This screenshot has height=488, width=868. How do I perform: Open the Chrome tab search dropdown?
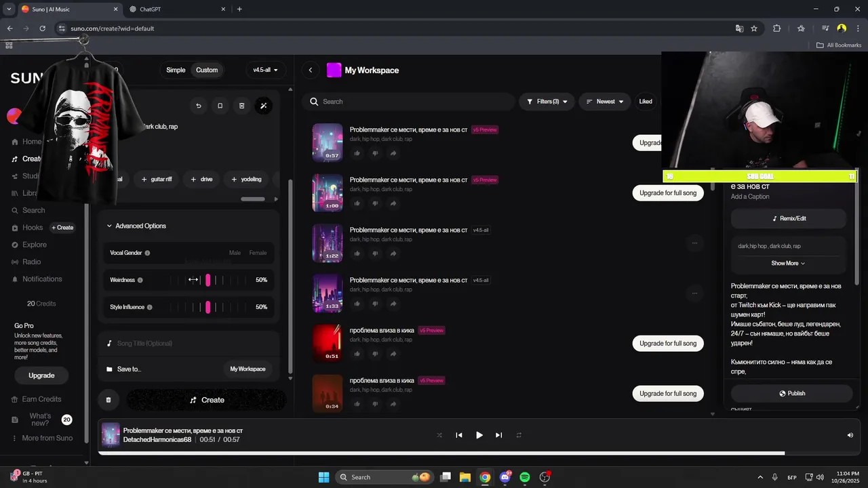pos(9,9)
